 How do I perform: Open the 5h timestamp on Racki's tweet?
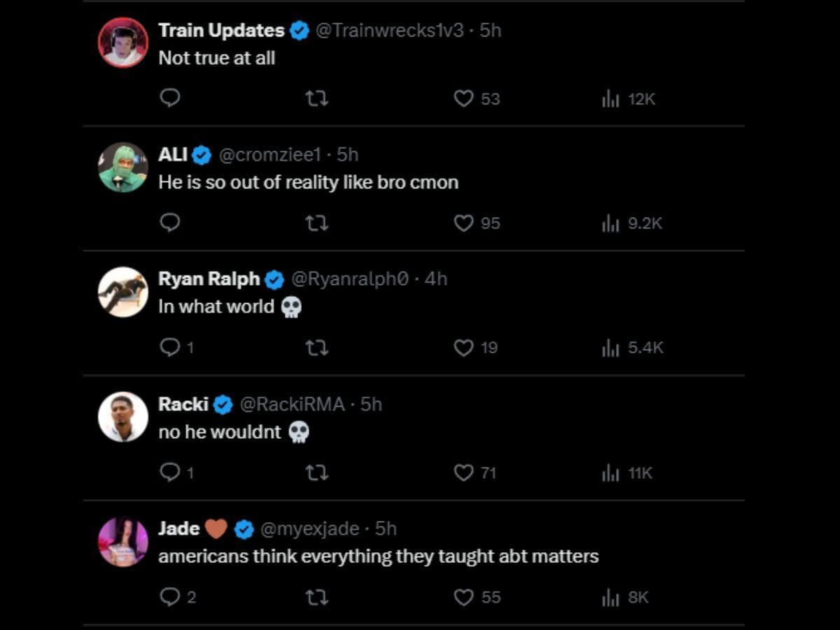[x=371, y=404]
